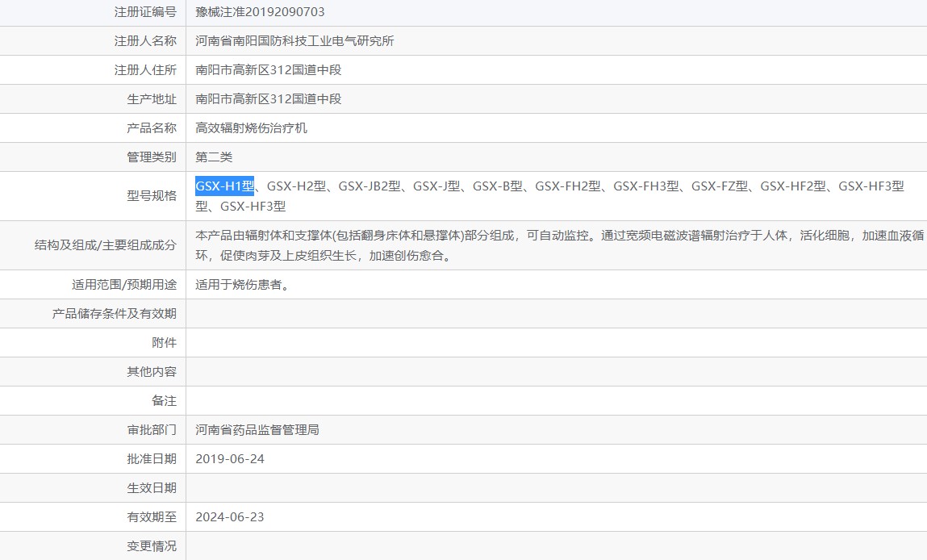
Task: Select the 注册证编号 label cell
Action: pos(145,12)
